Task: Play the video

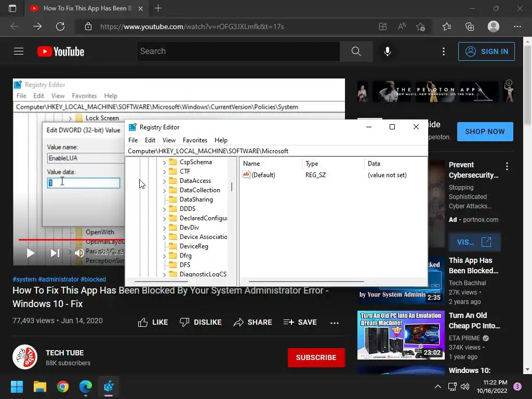Action: tap(31, 253)
